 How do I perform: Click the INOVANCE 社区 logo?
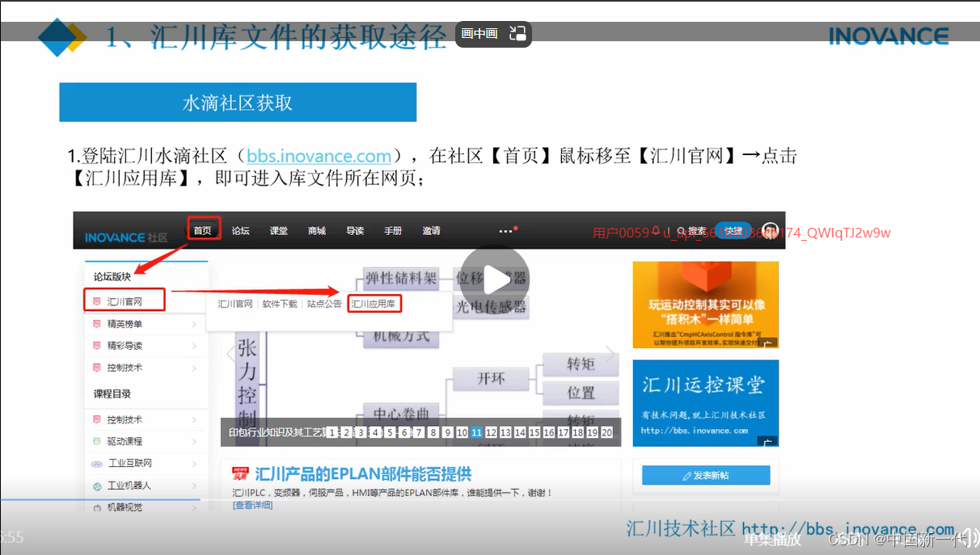tap(126, 238)
